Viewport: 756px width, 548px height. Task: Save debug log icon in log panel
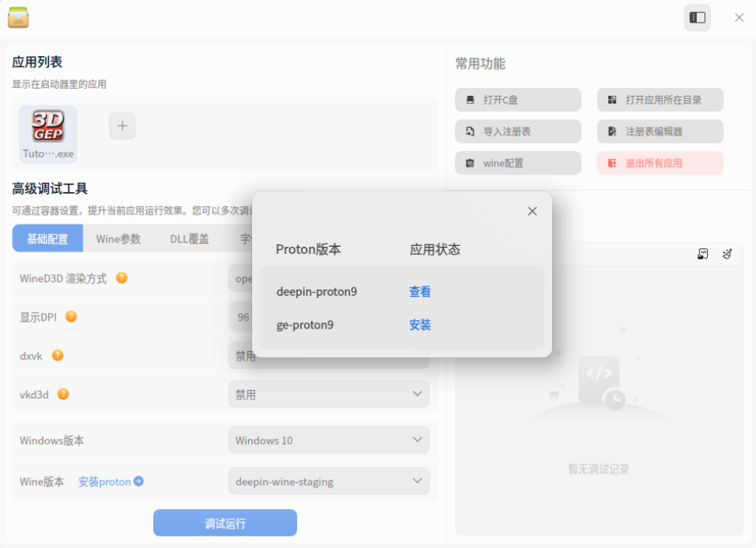click(x=703, y=254)
